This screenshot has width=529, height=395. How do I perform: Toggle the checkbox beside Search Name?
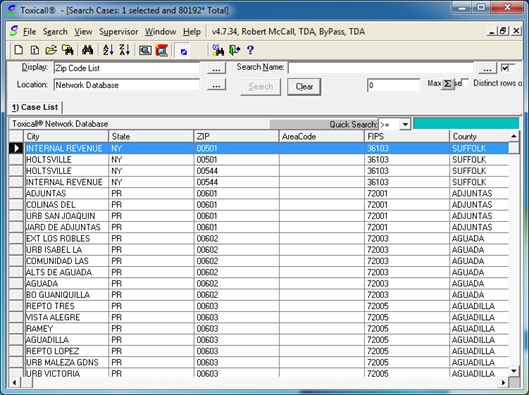pos(505,68)
